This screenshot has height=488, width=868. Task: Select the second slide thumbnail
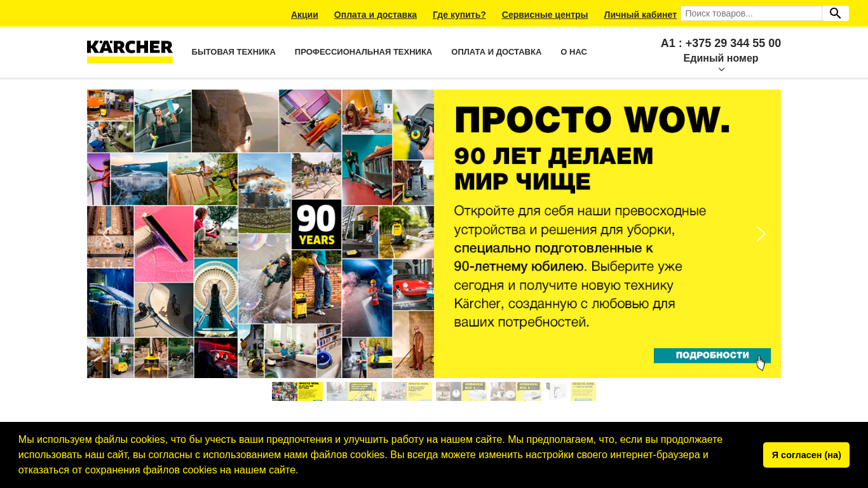click(352, 391)
